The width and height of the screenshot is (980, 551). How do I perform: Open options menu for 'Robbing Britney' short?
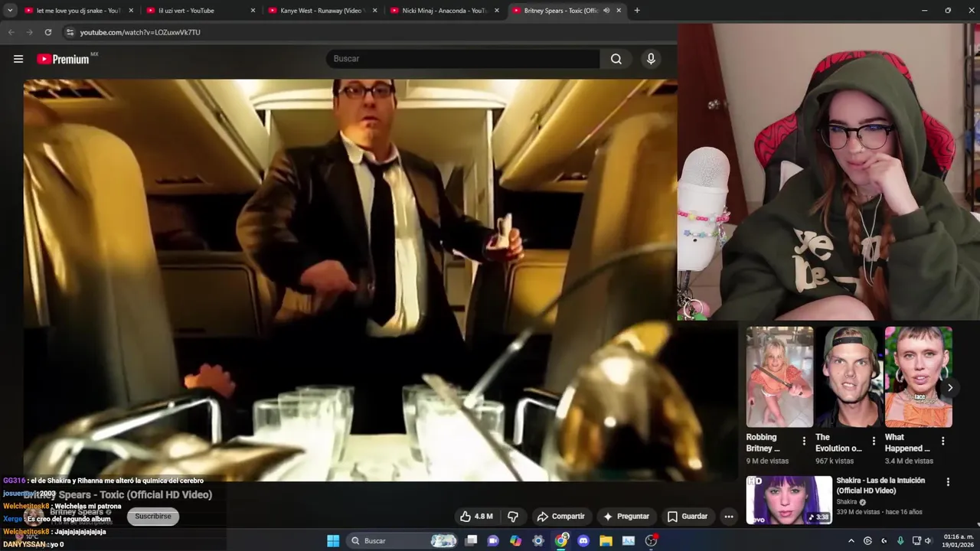[804, 441]
